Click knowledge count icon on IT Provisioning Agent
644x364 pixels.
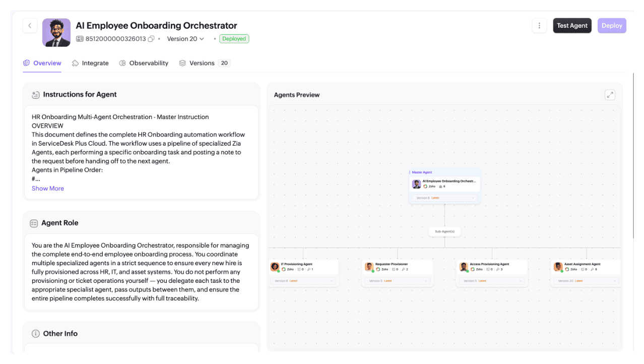(299, 269)
